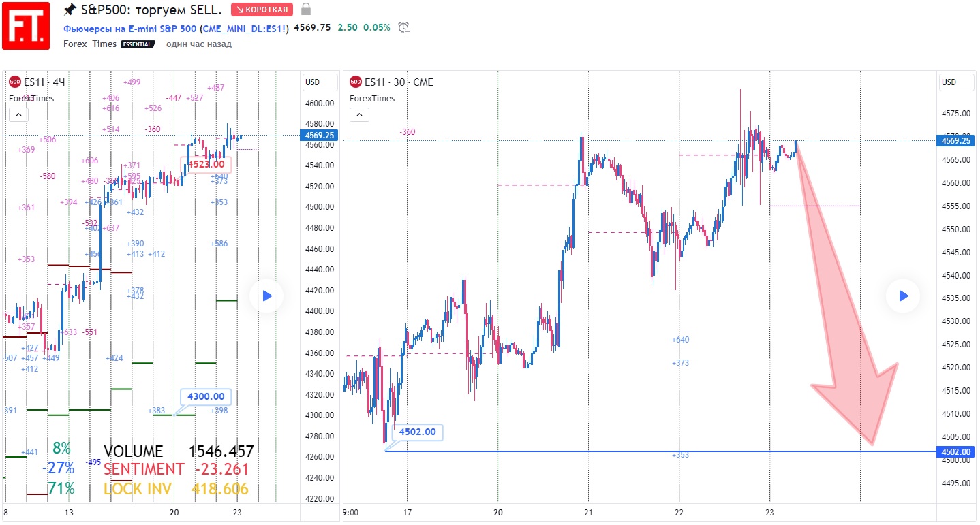Screen dimensions: 980x525
Task: Select the blue 4300.00 callout label
Action: pos(206,396)
